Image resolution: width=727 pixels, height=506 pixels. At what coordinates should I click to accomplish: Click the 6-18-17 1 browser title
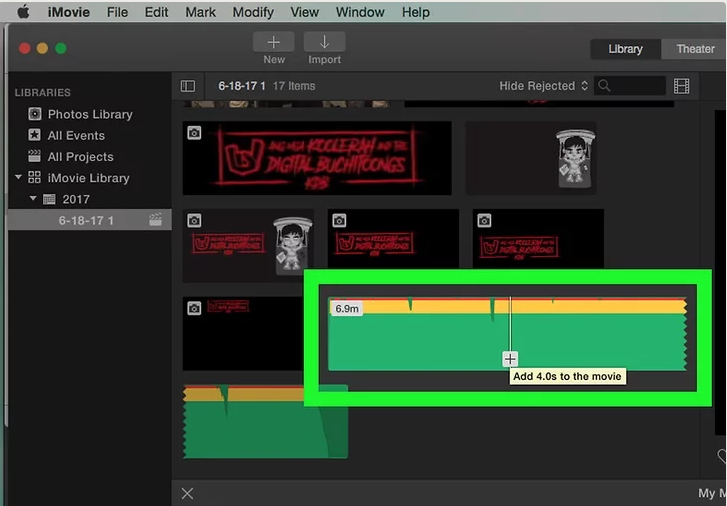click(242, 86)
